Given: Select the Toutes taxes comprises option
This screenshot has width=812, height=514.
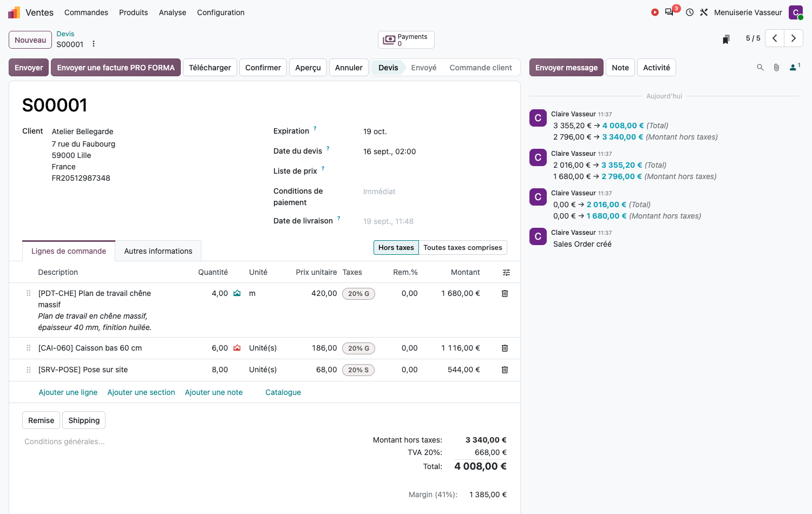Looking at the screenshot, I should (x=463, y=248).
